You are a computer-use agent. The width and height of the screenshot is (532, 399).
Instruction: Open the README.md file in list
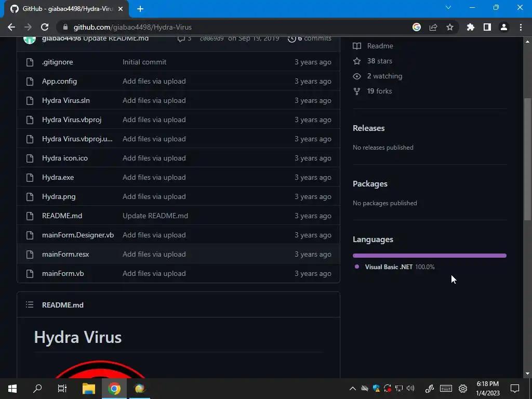tap(62, 216)
